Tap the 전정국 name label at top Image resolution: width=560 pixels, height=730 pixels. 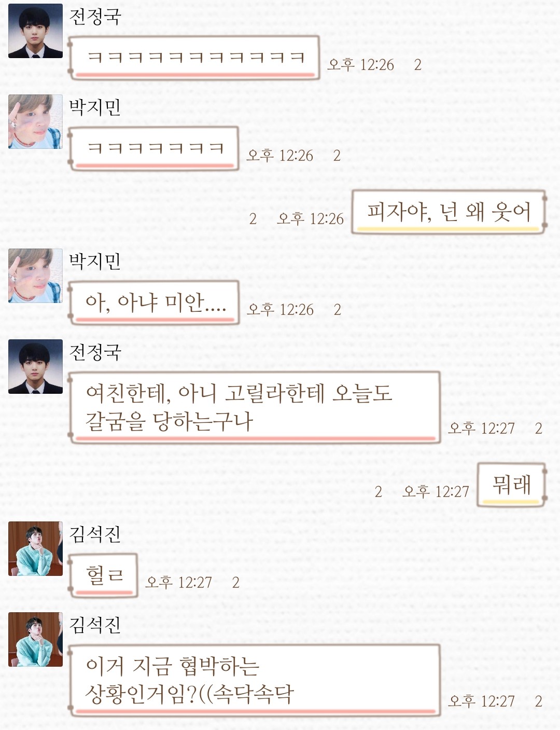click(95, 17)
